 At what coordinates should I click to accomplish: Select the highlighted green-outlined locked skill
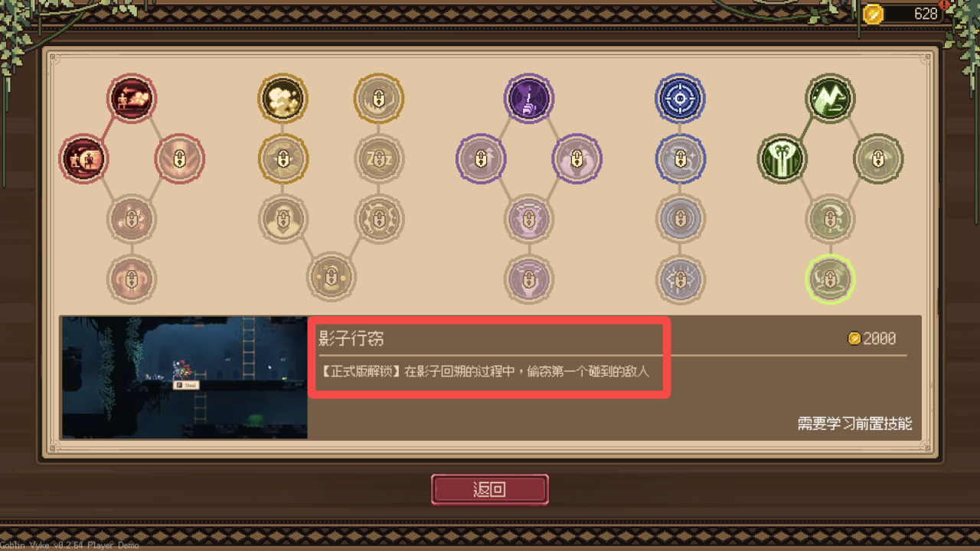(831, 279)
